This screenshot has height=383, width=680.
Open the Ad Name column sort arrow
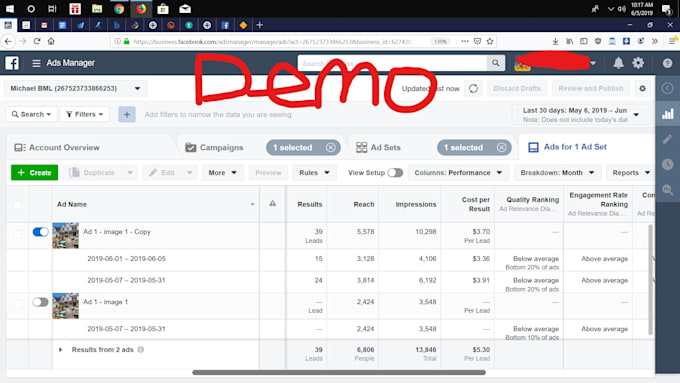tap(252, 204)
